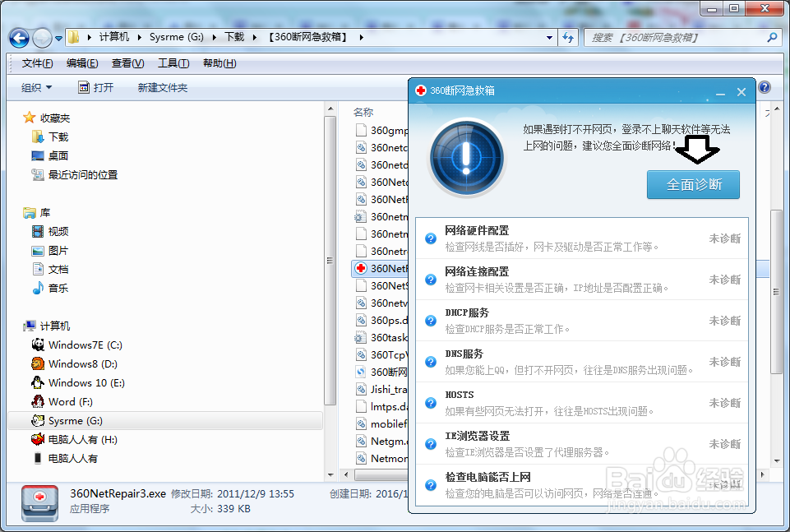Click the Back navigation arrow
The image size is (790, 532).
click(18, 38)
